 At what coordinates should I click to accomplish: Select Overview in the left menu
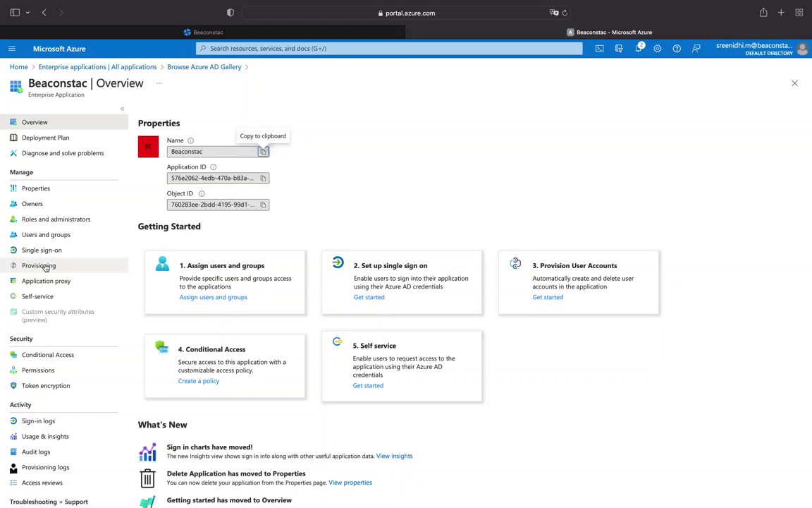[x=64, y=122]
